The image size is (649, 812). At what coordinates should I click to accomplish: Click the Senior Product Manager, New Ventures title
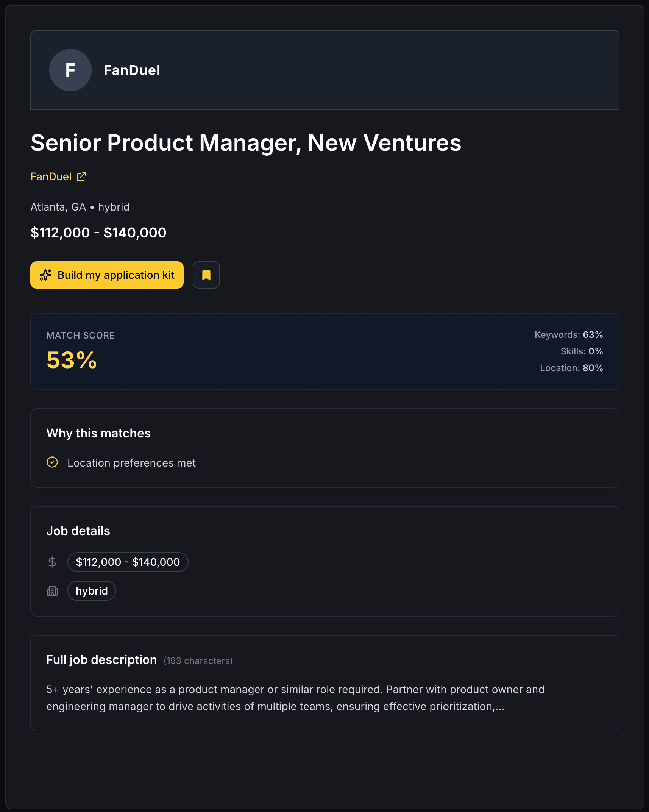(x=246, y=143)
